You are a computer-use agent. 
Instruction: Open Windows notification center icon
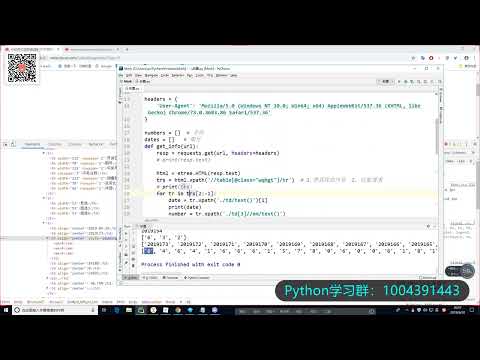click(472, 310)
